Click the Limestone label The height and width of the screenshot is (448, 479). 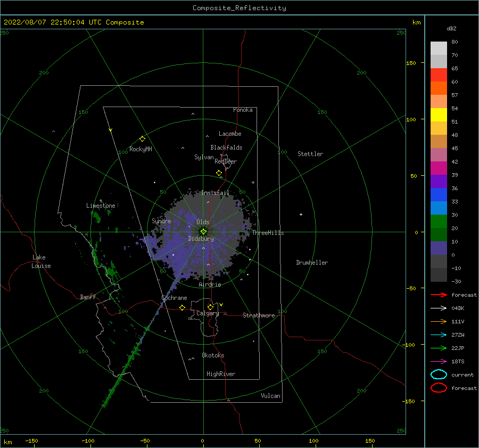[x=101, y=206]
